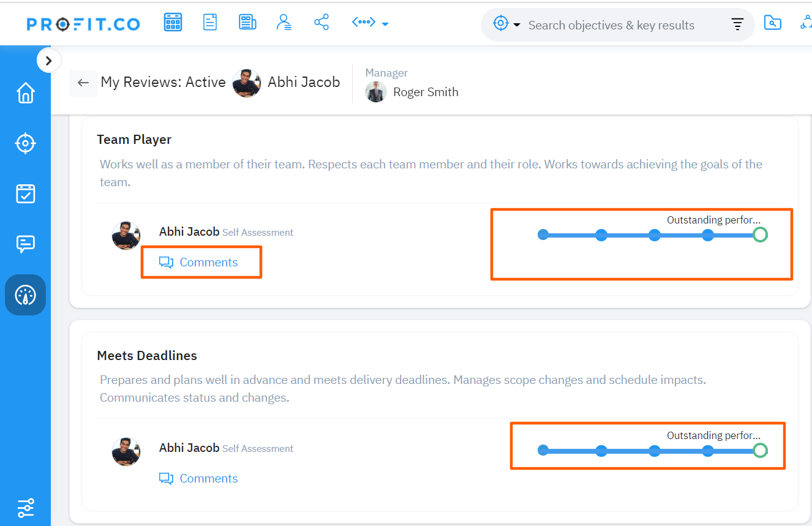This screenshot has height=526, width=812.
Task: Open Home from the left sidebar
Action: pyautogui.click(x=26, y=93)
